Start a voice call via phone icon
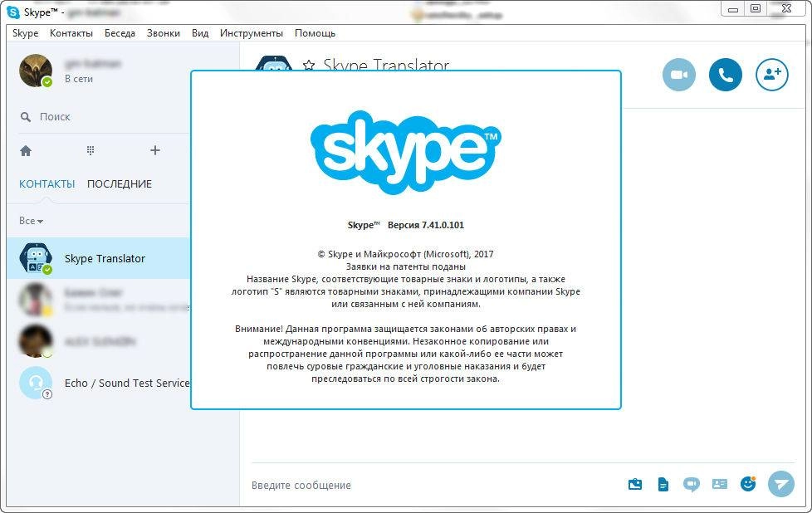The height and width of the screenshot is (513, 812). [x=725, y=75]
